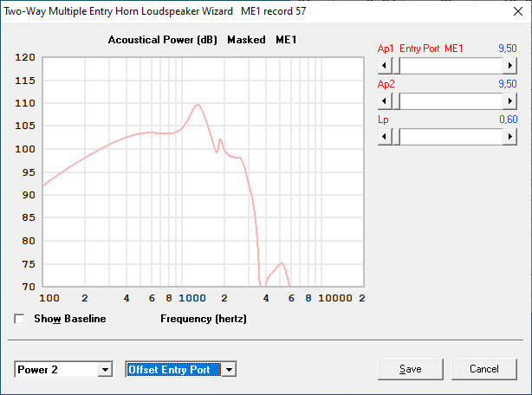Click the Ap2 label
The width and height of the screenshot is (532, 395).
(x=386, y=84)
